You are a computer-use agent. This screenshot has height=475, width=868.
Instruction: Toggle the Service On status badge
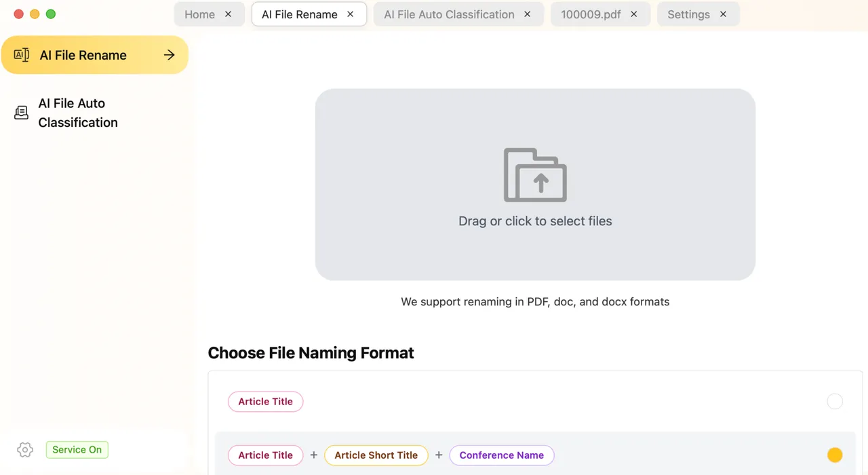point(77,449)
